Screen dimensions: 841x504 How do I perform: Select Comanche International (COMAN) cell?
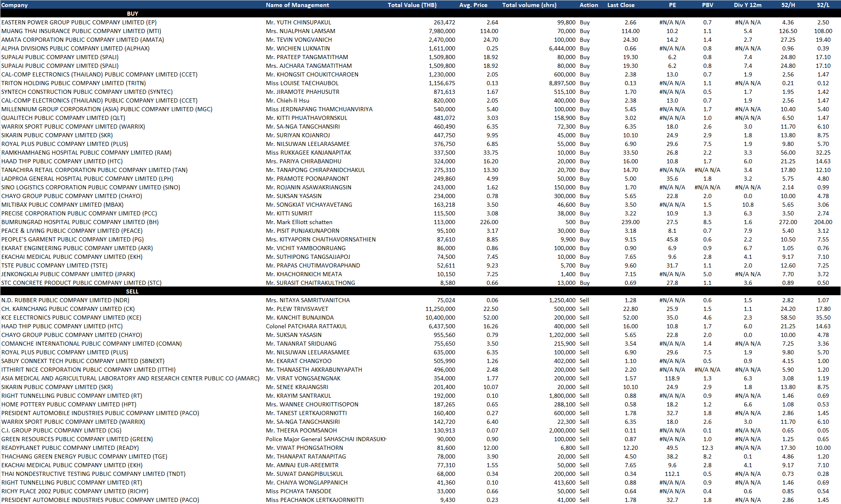91,344
